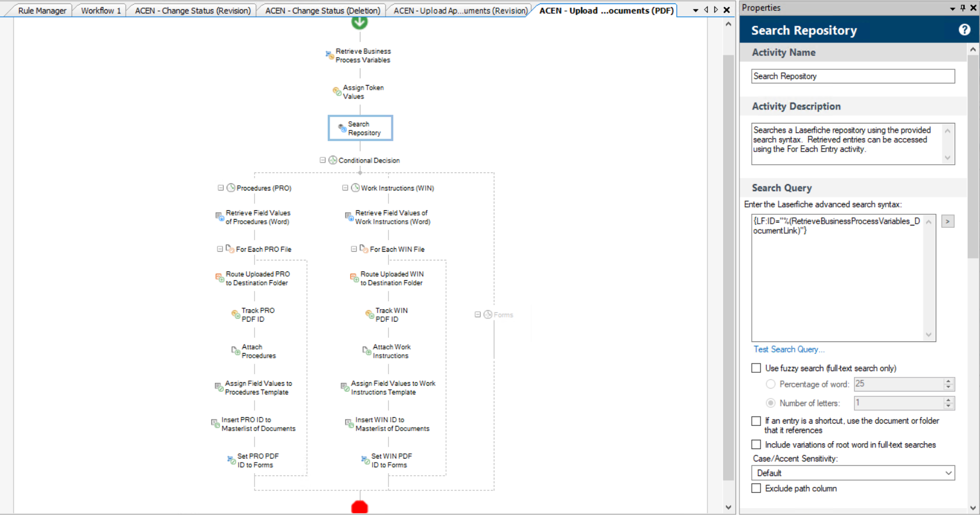Open help for Search Repository properties
Screen dimensions: 980x515
(965, 30)
